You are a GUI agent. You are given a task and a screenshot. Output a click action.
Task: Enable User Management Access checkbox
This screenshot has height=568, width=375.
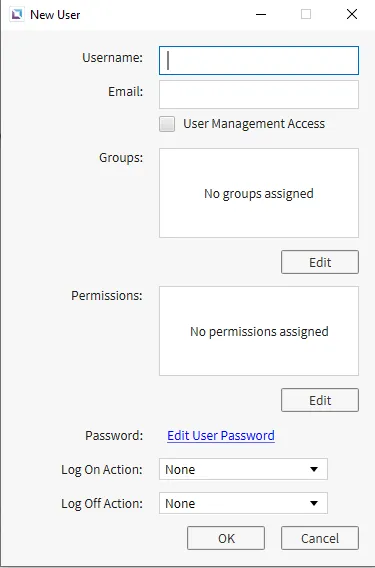pos(167,124)
